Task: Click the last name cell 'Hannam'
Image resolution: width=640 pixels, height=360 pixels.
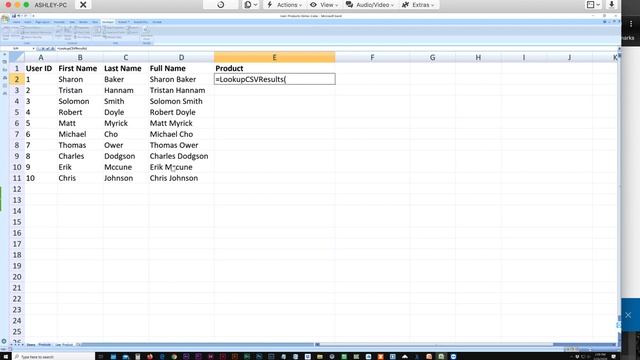Action: point(126,90)
